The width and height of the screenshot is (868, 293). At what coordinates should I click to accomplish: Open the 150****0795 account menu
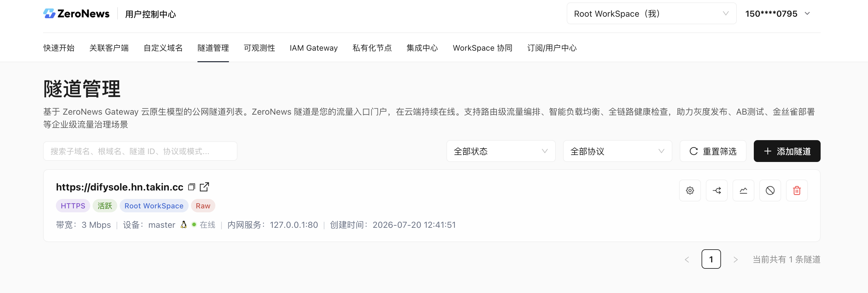(x=778, y=13)
